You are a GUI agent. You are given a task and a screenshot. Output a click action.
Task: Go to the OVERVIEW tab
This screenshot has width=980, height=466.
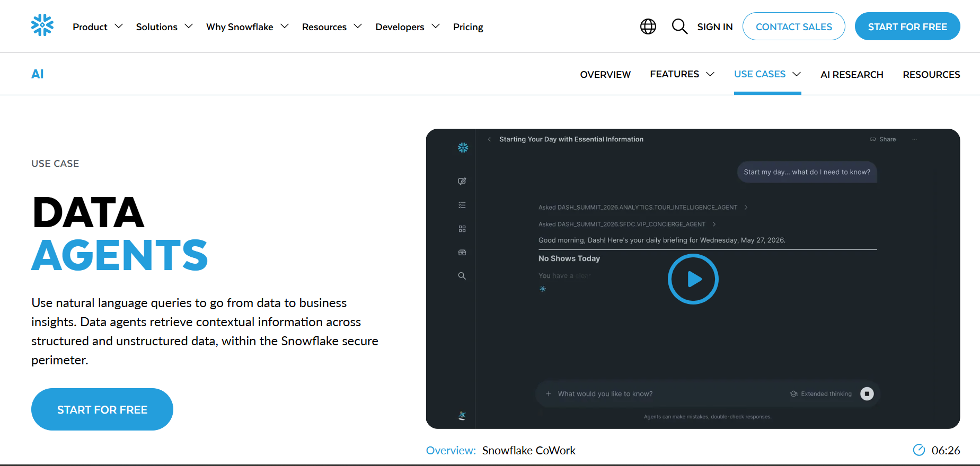[605, 74]
